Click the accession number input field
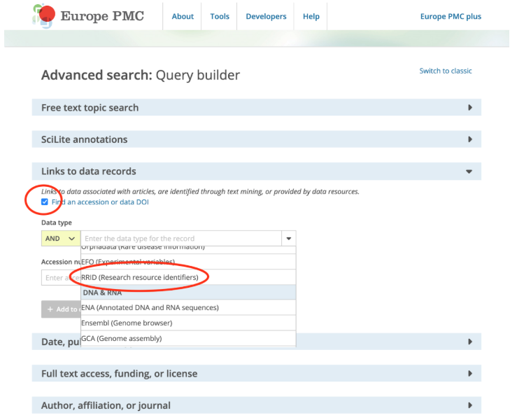This screenshot has height=420, width=510. tap(61, 277)
